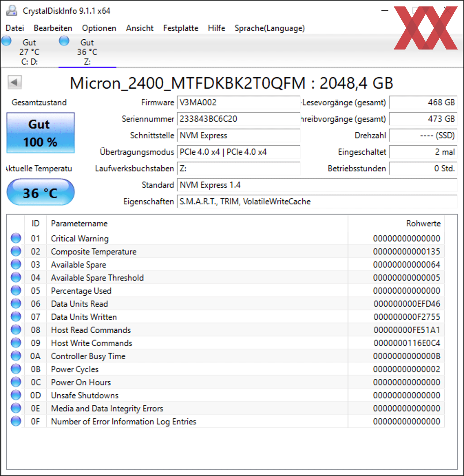This screenshot has height=476, width=464.
Task: Click status icon of Controller Busy Time row
Action: (x=16, y=356)
